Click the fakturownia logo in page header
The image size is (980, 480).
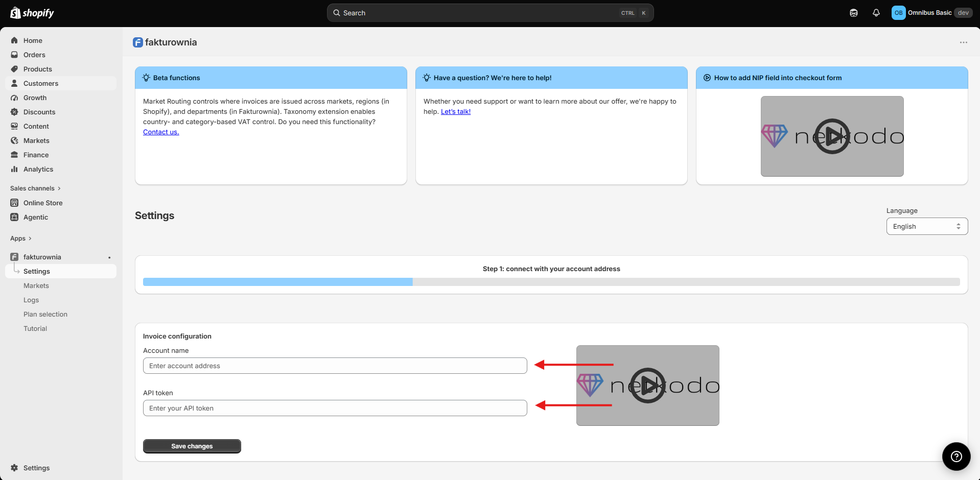(138, 42)
